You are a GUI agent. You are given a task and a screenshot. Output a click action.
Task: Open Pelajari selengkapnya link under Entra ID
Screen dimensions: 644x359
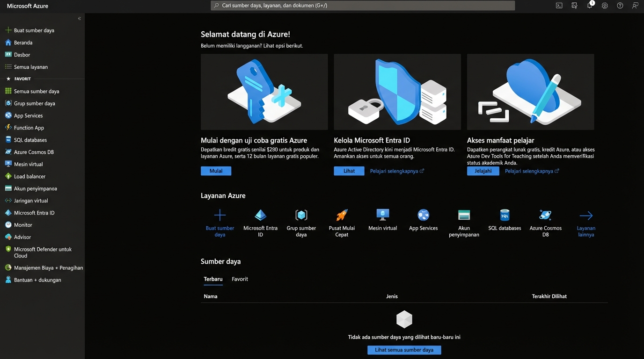tap(396, 171)
